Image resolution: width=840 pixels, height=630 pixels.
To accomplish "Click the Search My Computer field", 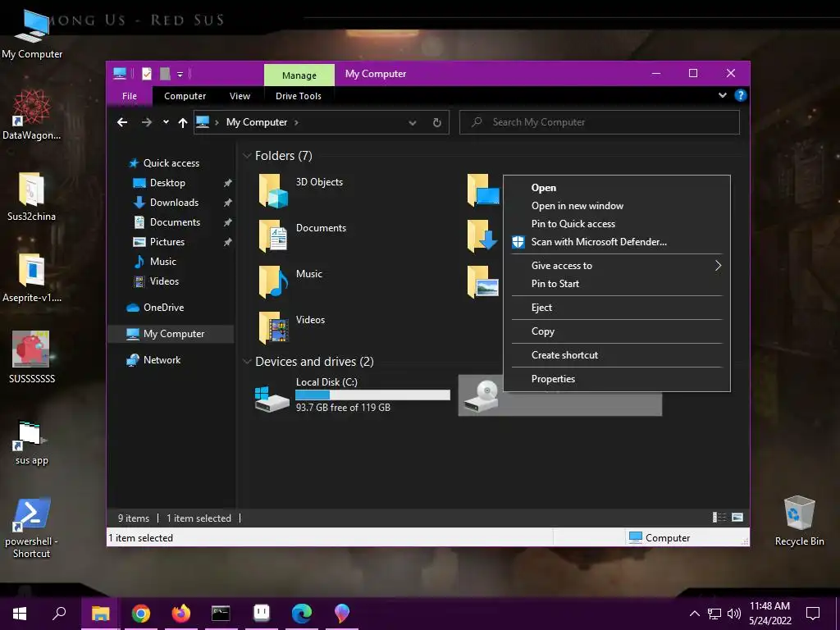I will [x=600, y=122].
